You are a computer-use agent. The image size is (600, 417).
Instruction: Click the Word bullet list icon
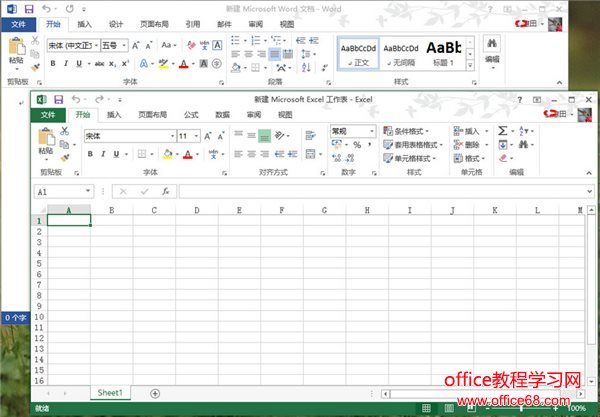[x=235, y=40]
